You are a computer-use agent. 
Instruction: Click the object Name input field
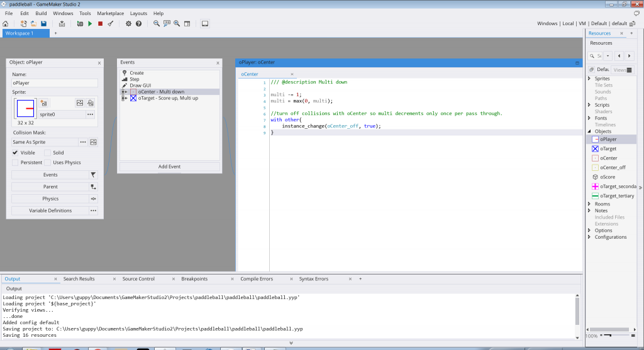(x=55, y=83)
